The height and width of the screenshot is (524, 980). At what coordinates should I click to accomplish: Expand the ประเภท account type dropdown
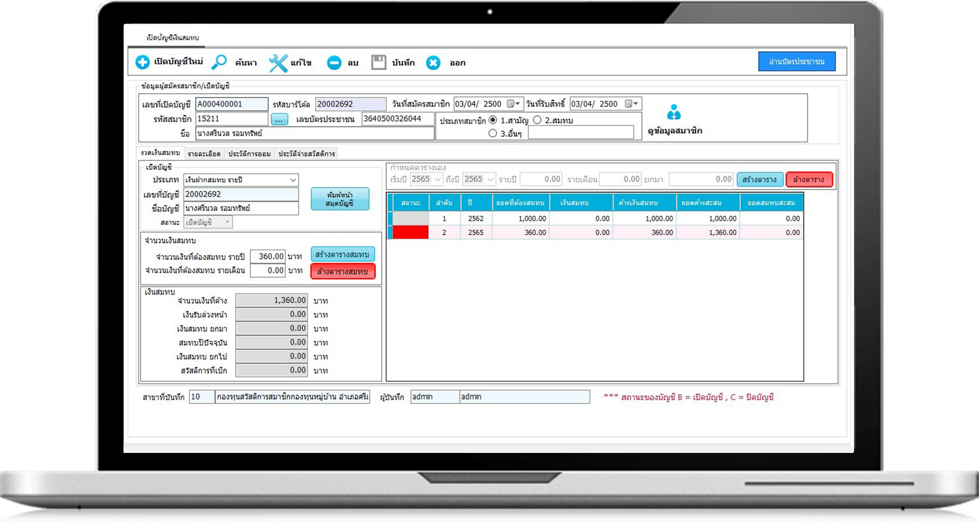click(x=293, y=180)
